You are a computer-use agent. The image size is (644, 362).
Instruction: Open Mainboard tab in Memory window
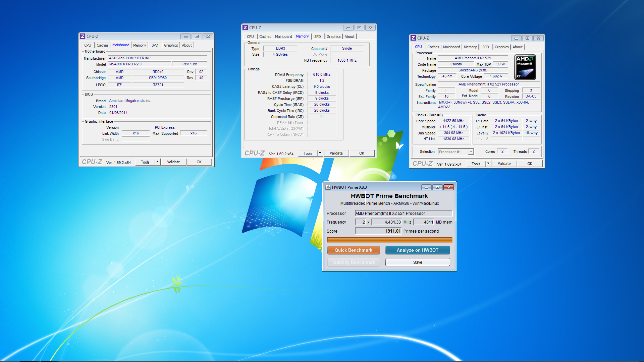tap(283, 37)
